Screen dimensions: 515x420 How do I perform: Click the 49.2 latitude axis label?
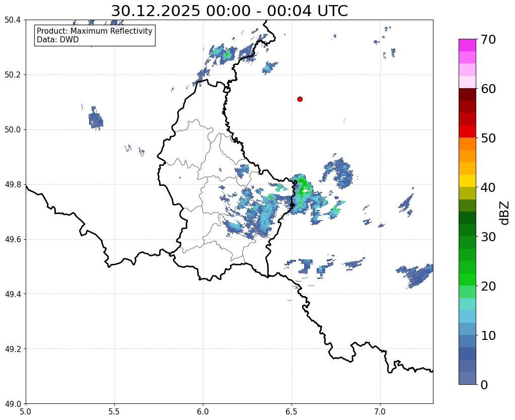click(x=13, y=348)
